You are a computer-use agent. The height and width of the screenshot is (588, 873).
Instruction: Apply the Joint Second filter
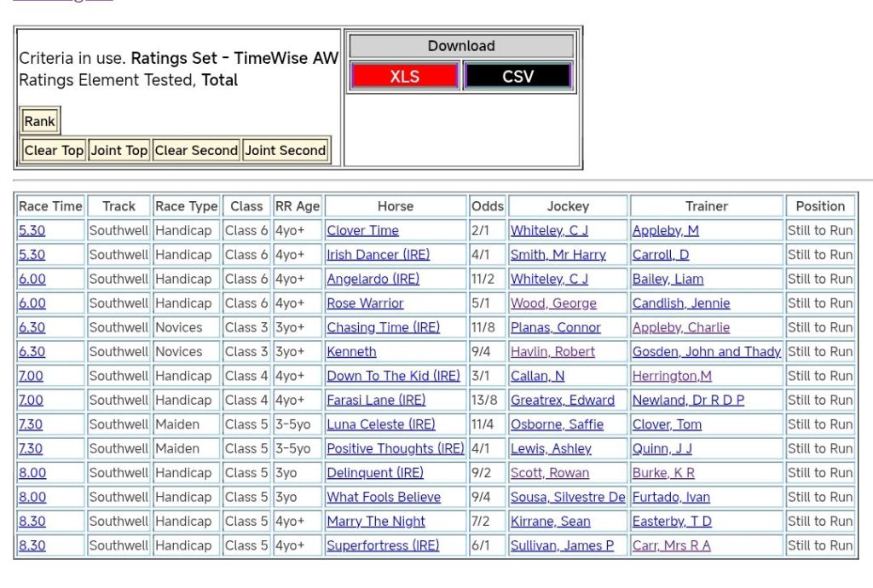click(286, 151)
